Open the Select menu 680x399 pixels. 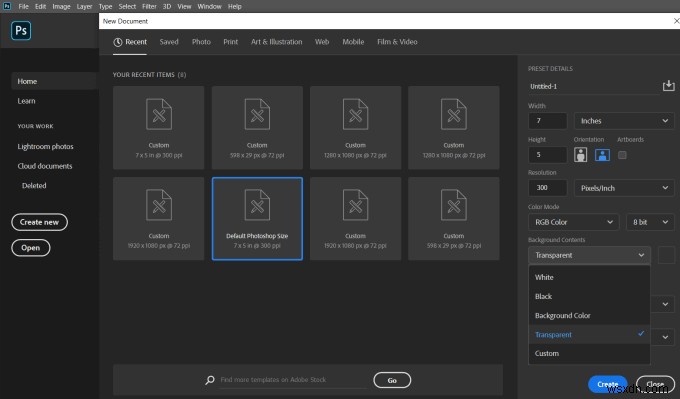pos(127,7)
